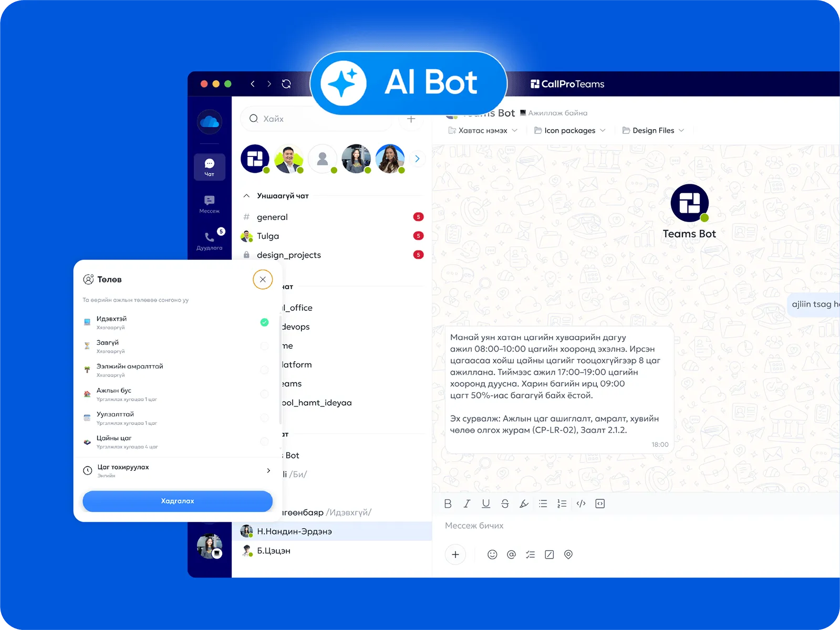Select the Идэвхтэй status option

pyautogui.click(x=177, y=322)
